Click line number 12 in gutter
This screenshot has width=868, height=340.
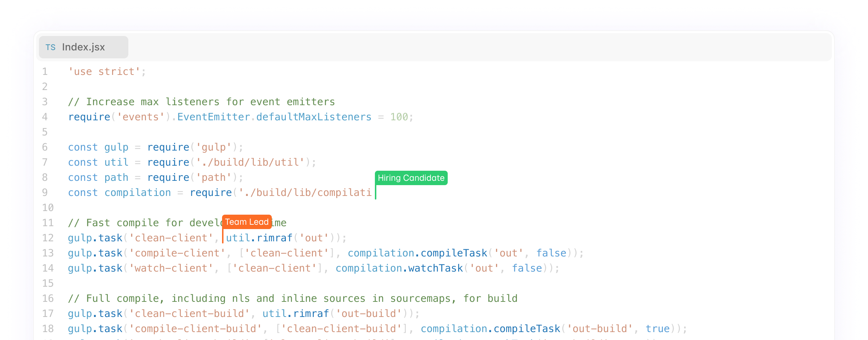coord(48,238)
